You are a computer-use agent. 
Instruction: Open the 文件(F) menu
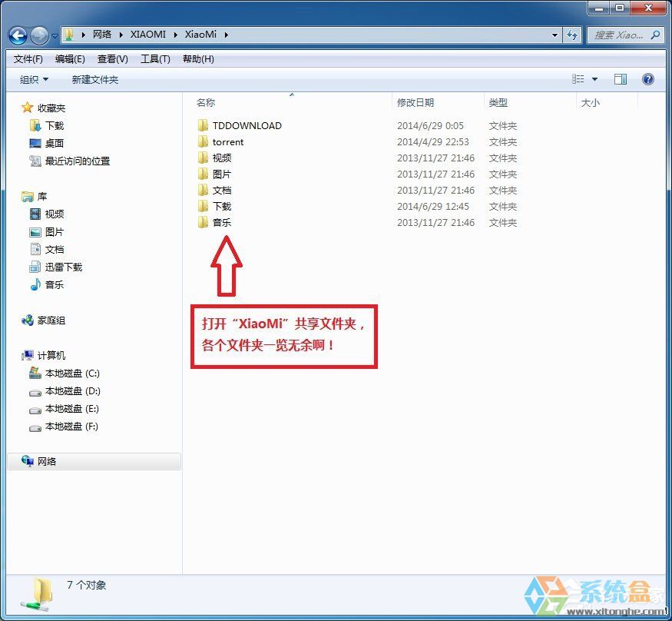pos(28,59)
